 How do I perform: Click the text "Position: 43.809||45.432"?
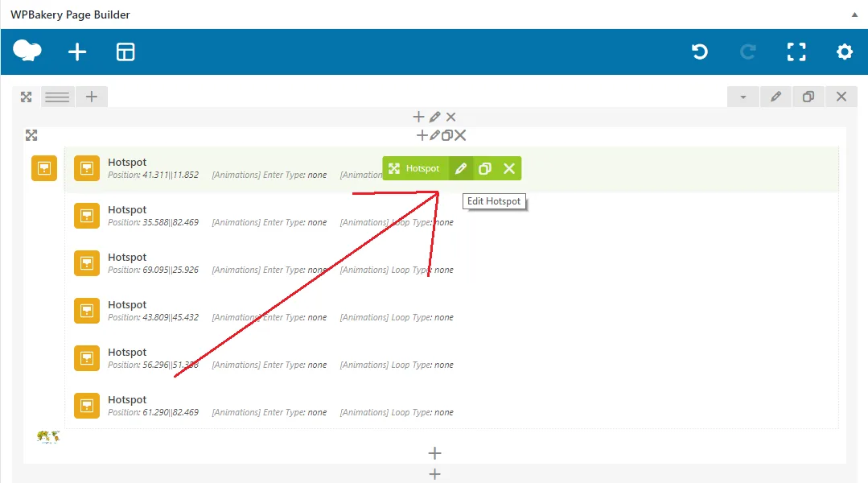(154, 318)
